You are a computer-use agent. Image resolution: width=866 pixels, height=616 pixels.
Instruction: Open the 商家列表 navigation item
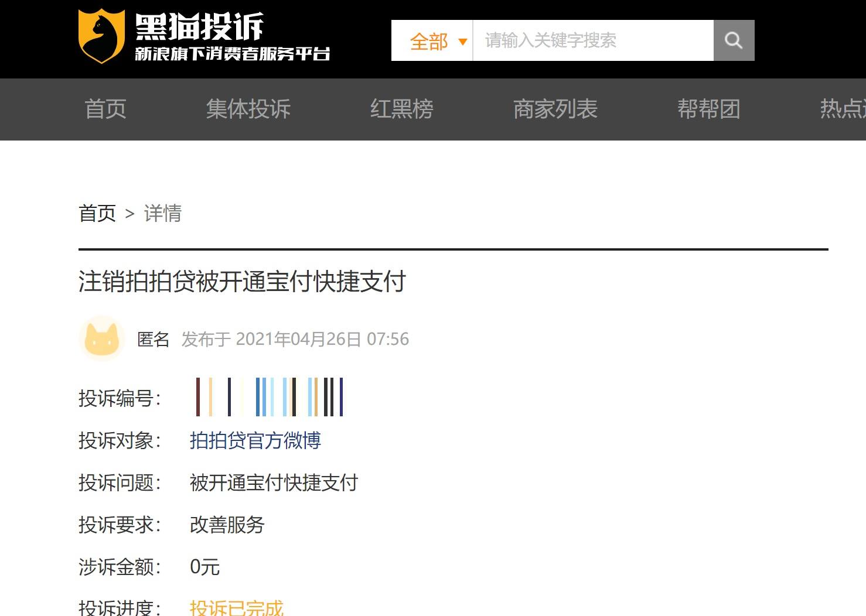click(x=555, y=109)
